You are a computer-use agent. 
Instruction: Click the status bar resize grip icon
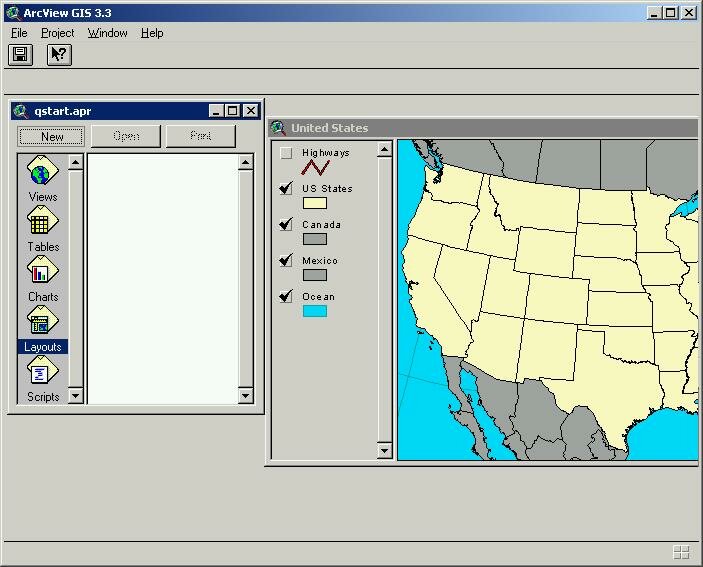tap(681, 552)
